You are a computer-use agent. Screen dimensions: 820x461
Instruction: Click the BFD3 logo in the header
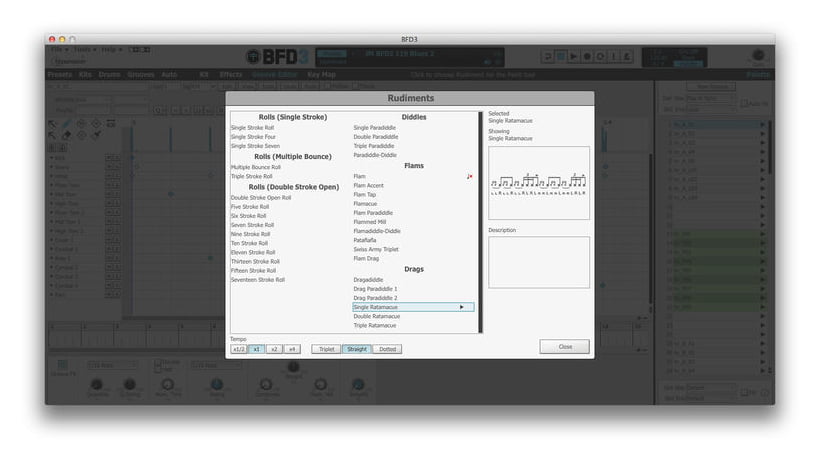(x=277, y=56)
